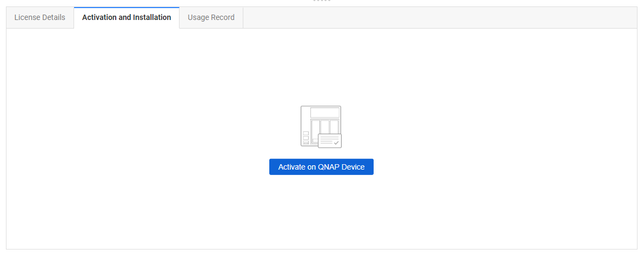The image size is (644, 256).
Task: Switch to the License Details tab
Action: tap(40, 17)
